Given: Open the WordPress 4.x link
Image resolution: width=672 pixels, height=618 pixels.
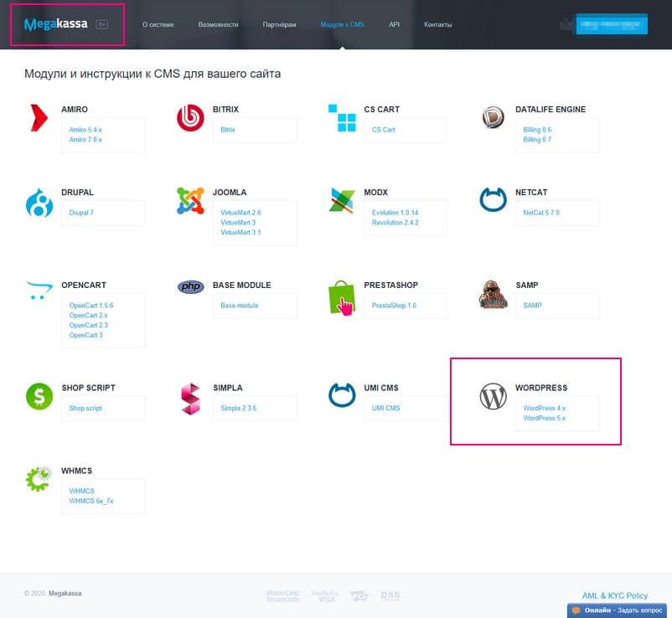Looking at the screenshot, I should click(x=545, y=408).
